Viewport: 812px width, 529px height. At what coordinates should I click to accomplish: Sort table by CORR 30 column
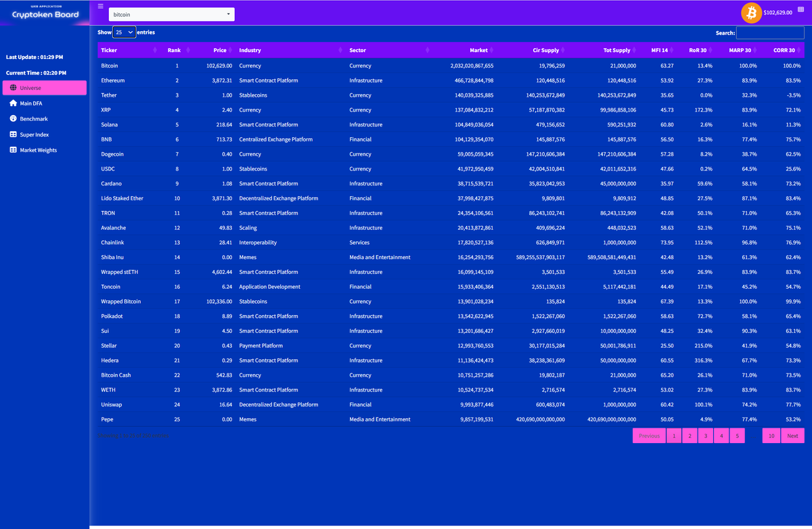point(783,50)
